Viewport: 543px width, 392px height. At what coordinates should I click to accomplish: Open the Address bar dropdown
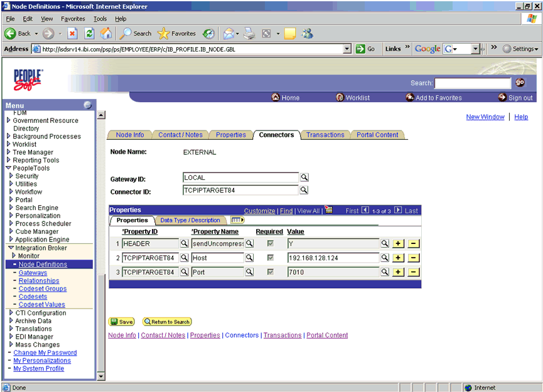348,48
